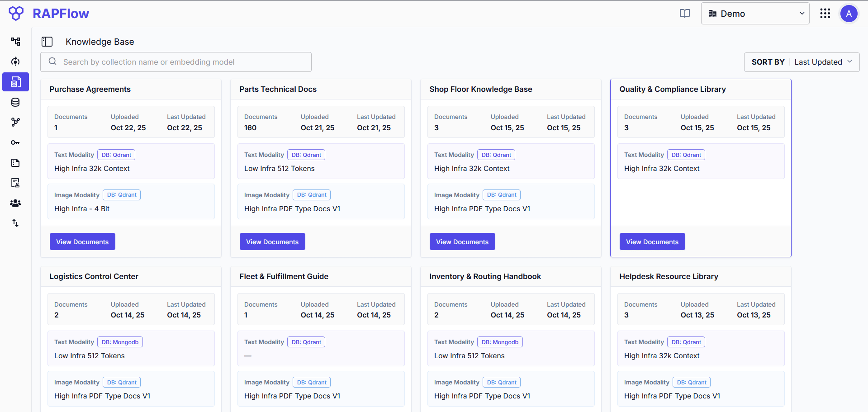This screenshot has height=412, width=868.
Task: Open the graph nodes sidebar icon
Action: click(15, 122)
